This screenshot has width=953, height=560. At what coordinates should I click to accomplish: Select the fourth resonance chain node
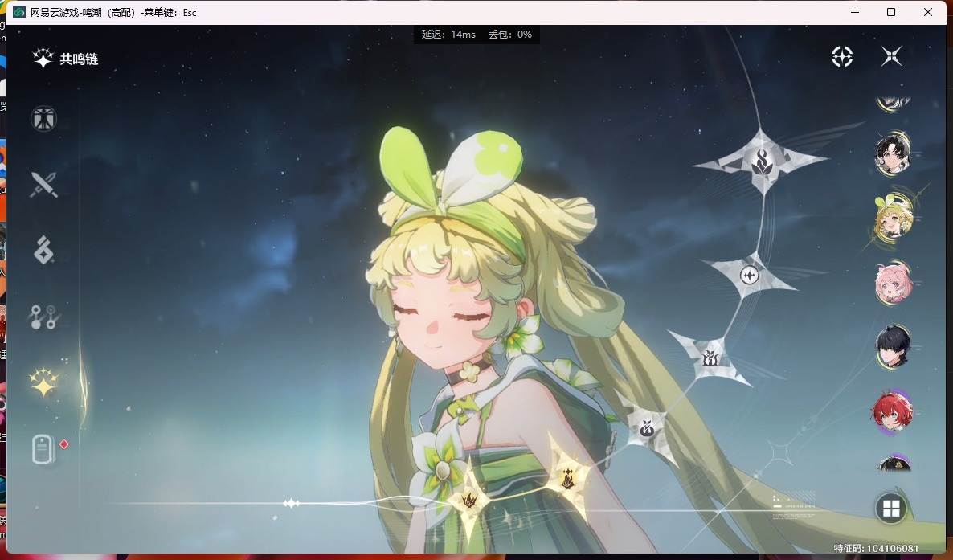[x=710, y=359]
